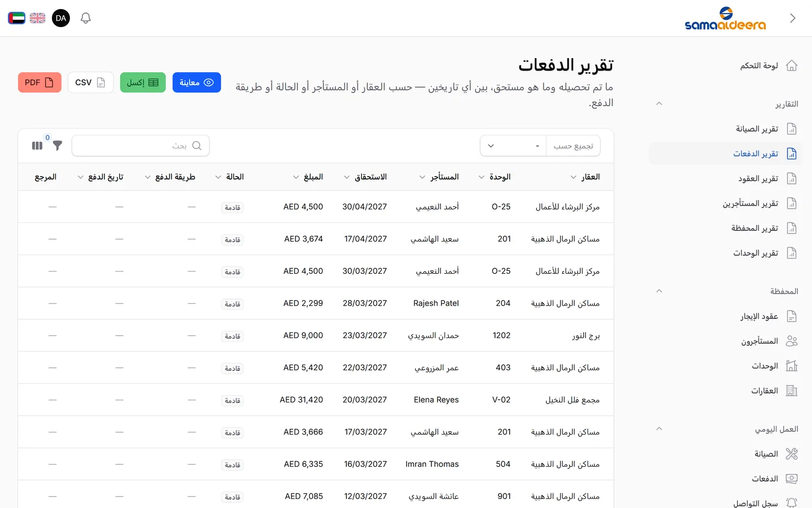Click the بحث search field
Screen dimensions: 812x508
click(141, 146)
